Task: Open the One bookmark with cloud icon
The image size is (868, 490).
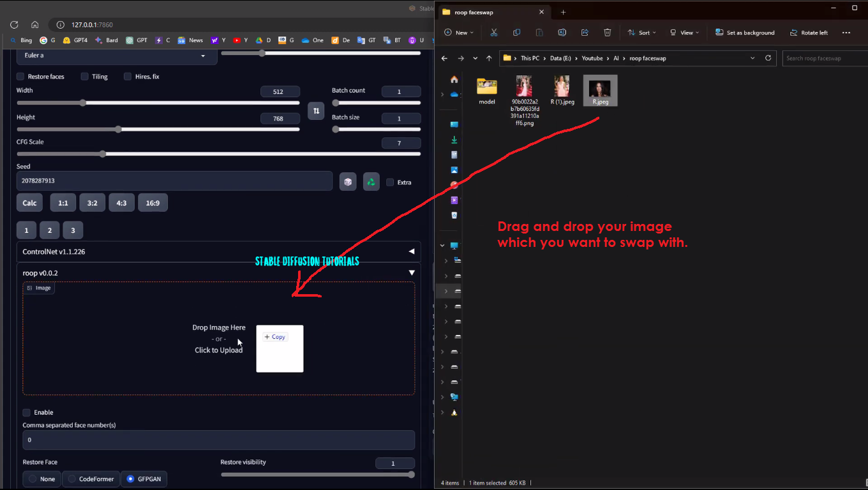Action: (x=313, y=40)
